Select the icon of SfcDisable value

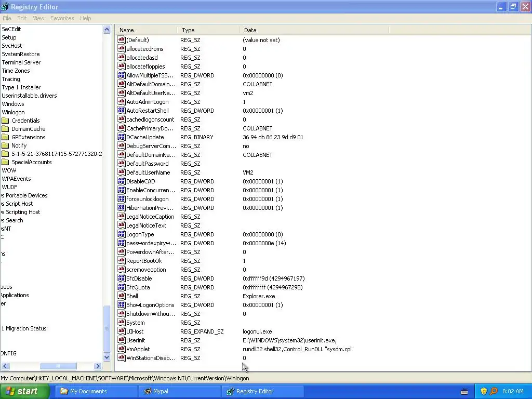(x=122, y=278)
